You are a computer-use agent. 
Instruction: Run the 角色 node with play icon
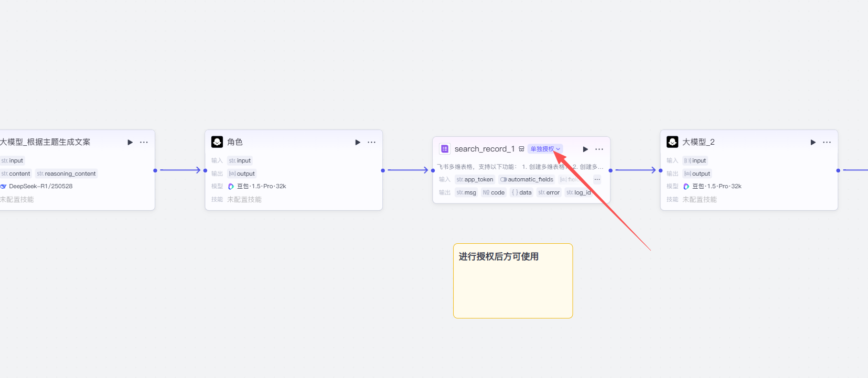coord(358,142)
